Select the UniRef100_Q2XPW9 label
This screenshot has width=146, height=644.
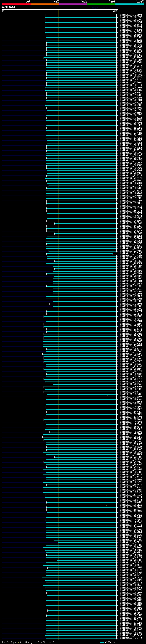131,90
